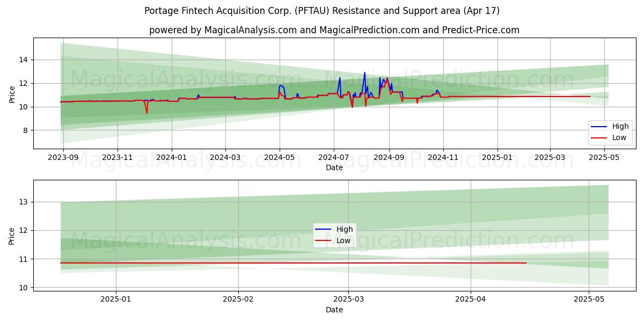Click the '2025-03' label on top chart

tap(550, 158)
